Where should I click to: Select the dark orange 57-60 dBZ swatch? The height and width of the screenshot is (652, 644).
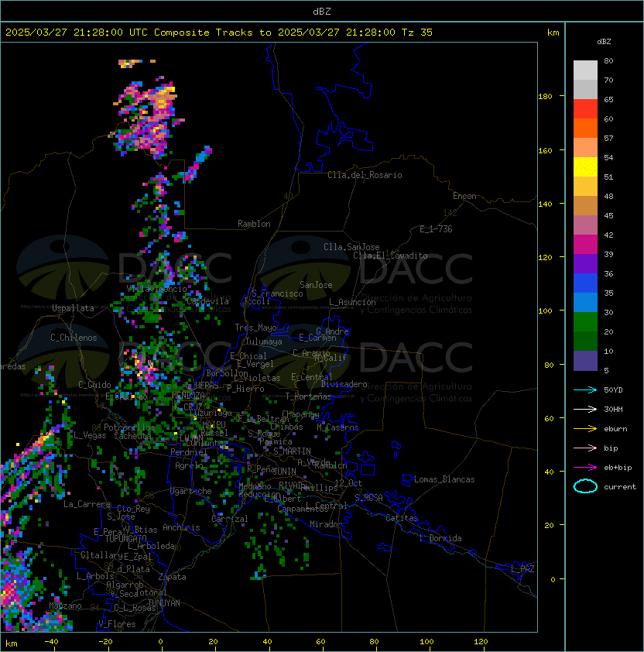click(585, 128)
